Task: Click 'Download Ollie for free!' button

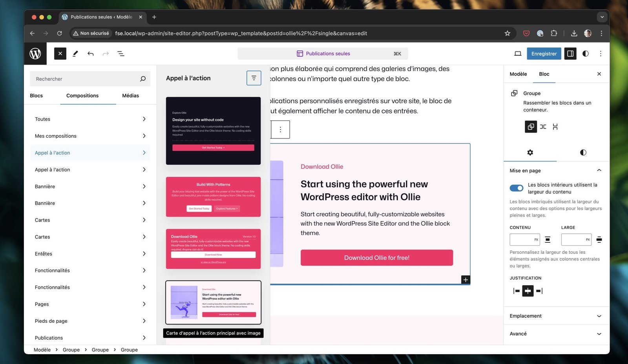Action: point(376,258)
